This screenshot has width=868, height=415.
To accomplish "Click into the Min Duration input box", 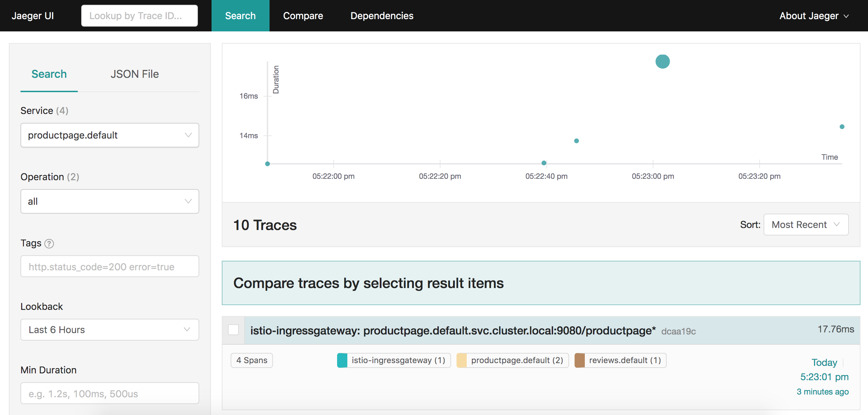I will click(x=110, y=393).
